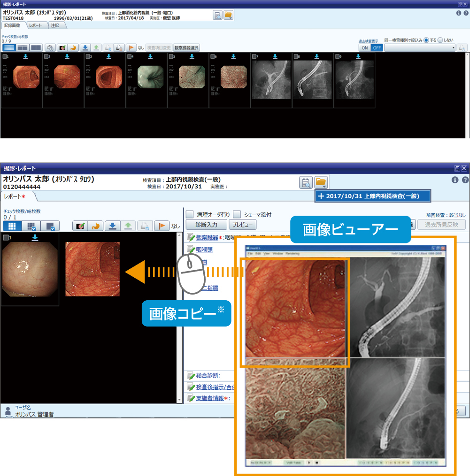Open the past examination combo box

pyautogui.click(x=420, y=47)
